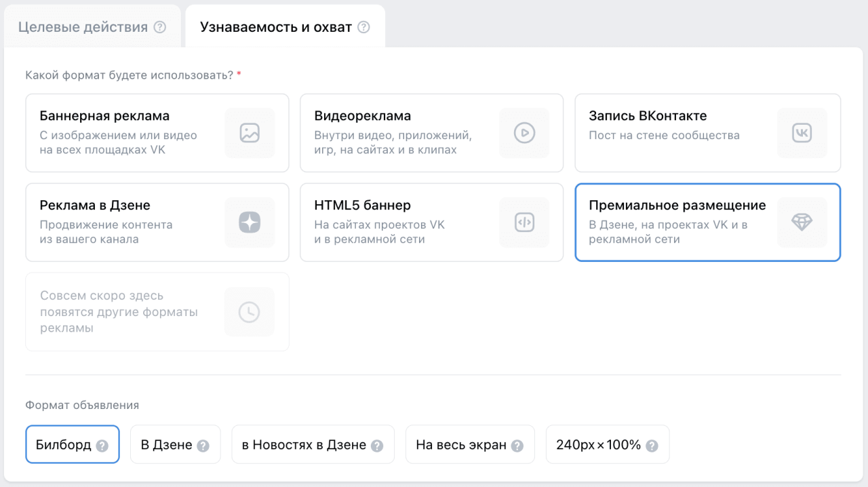
Task: Select the Узнаваемость и охват tab
Action: 275,28
